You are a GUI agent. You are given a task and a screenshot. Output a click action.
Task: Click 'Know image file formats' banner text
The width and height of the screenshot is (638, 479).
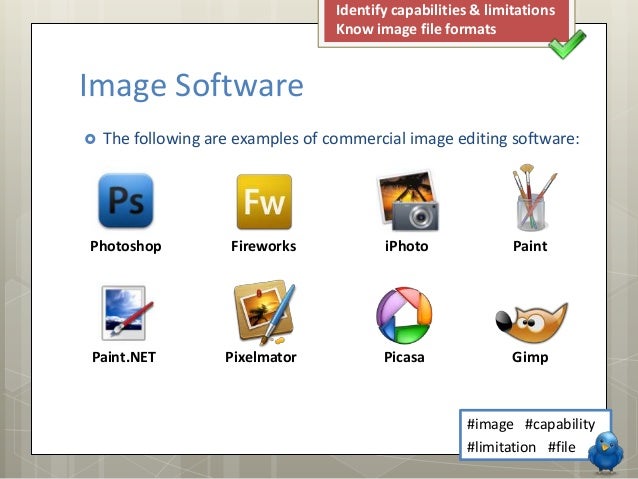[x=416, y=29]
